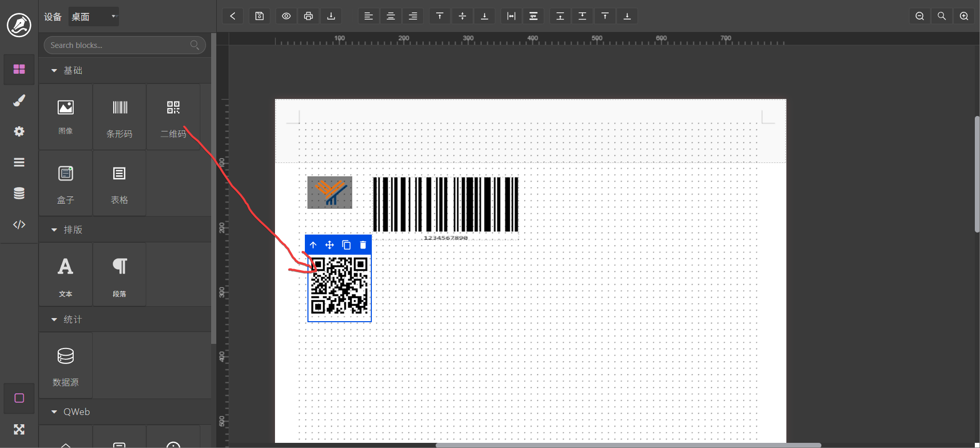
Task: Collapse the 排版 block category
Action: pos(54,230)
